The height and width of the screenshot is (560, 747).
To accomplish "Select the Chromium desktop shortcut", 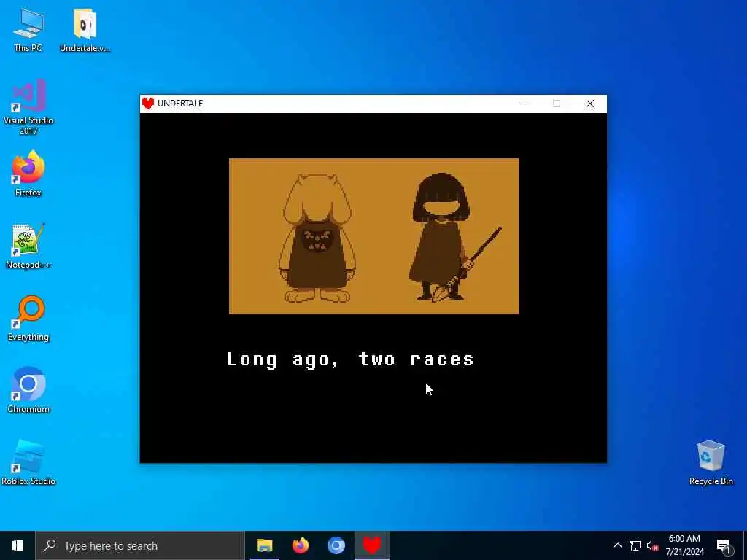I will [x=28, y=390].
